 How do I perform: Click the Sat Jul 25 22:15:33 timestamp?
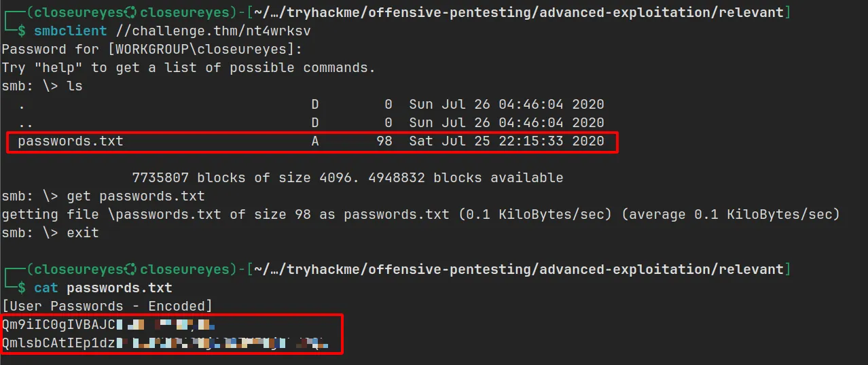(506, 141)
